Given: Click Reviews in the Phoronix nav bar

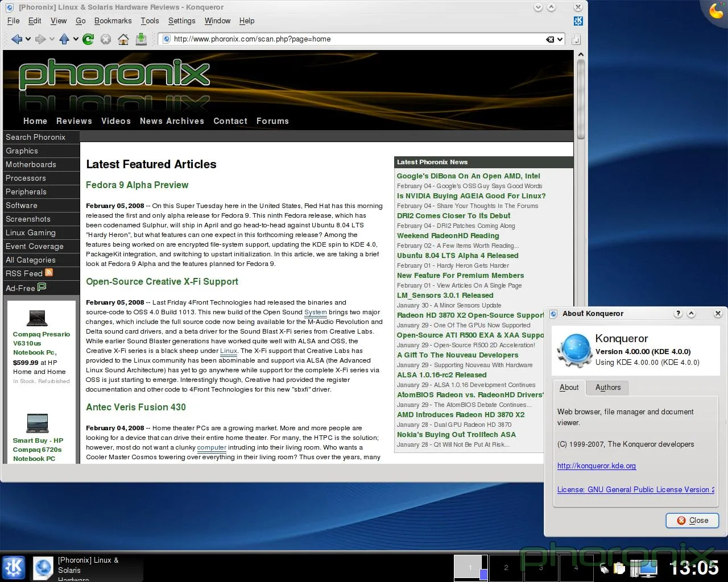Looking at the screenshot, I should tap(74, 121).
